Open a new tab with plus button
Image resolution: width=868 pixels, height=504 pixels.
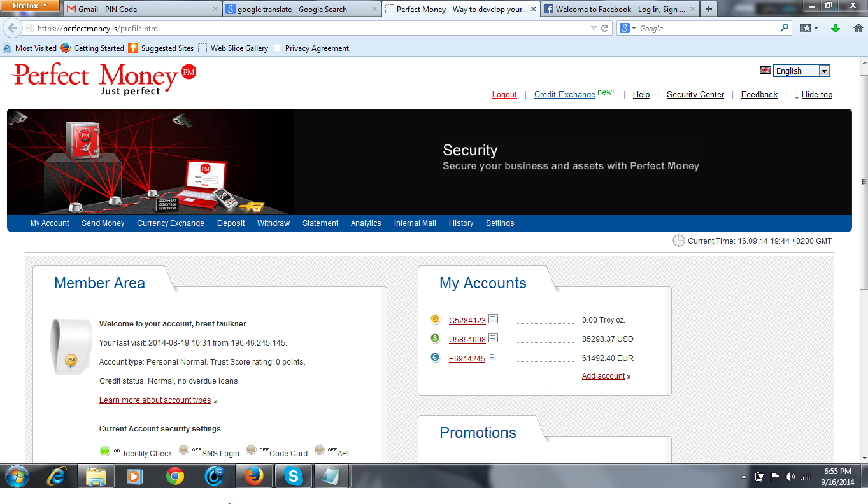(x=709, y=9)
